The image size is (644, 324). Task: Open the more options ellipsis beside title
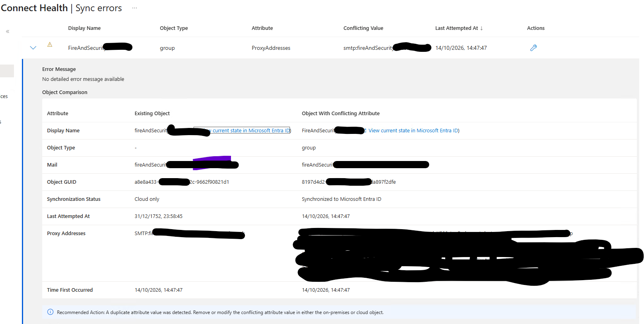pyautogui.click(x=135, y=8)
